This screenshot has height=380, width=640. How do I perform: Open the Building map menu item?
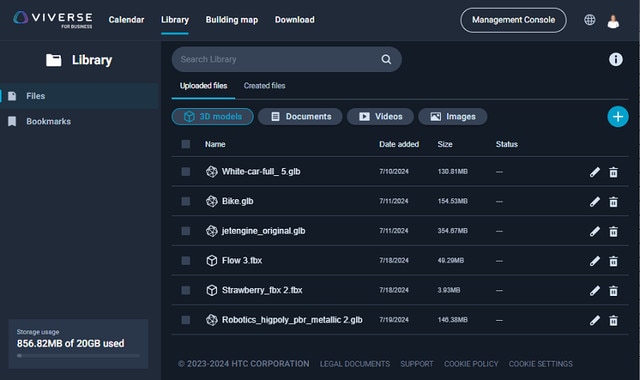point(231,20)
